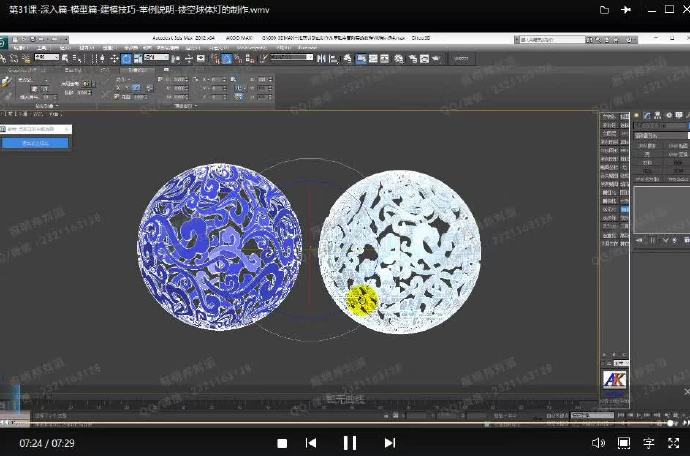The height and width of the screenshot is (456, 690).
Task: Toggle the Angle Snap button
Action: pos(226,59)
